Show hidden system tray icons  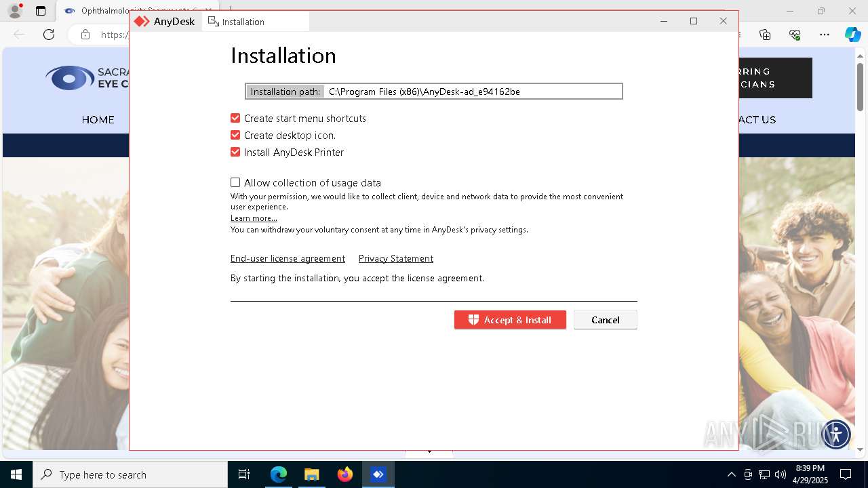tap(731, 474)
